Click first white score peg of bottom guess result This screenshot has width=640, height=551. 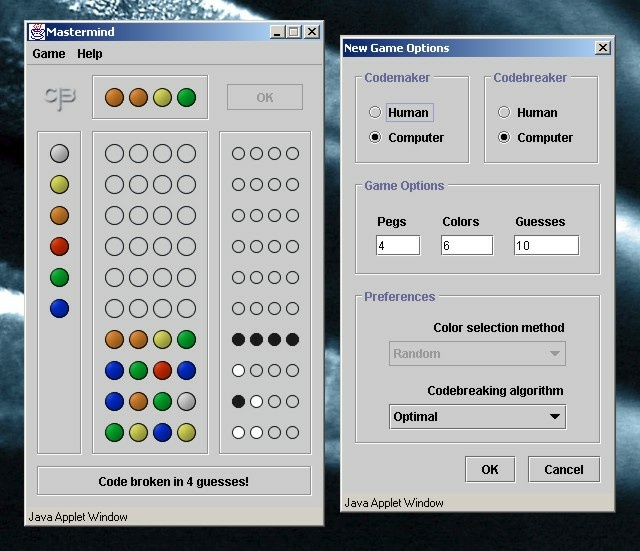pyautogui.click(x=238, y=433)
